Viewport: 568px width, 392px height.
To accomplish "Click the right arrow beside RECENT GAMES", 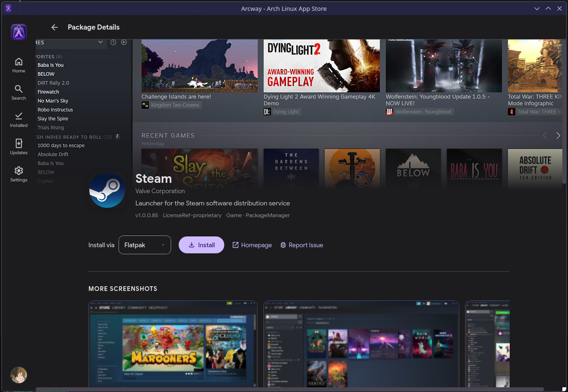I will click(558, 135).
